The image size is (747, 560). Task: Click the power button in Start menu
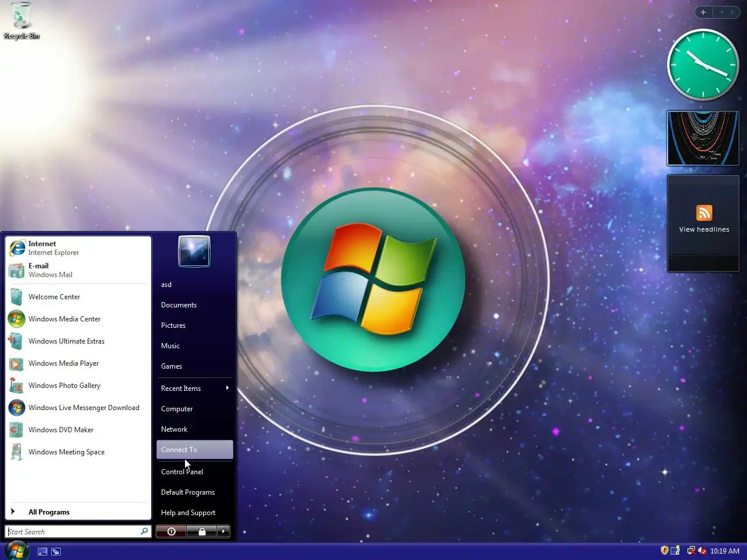(171, 531)
